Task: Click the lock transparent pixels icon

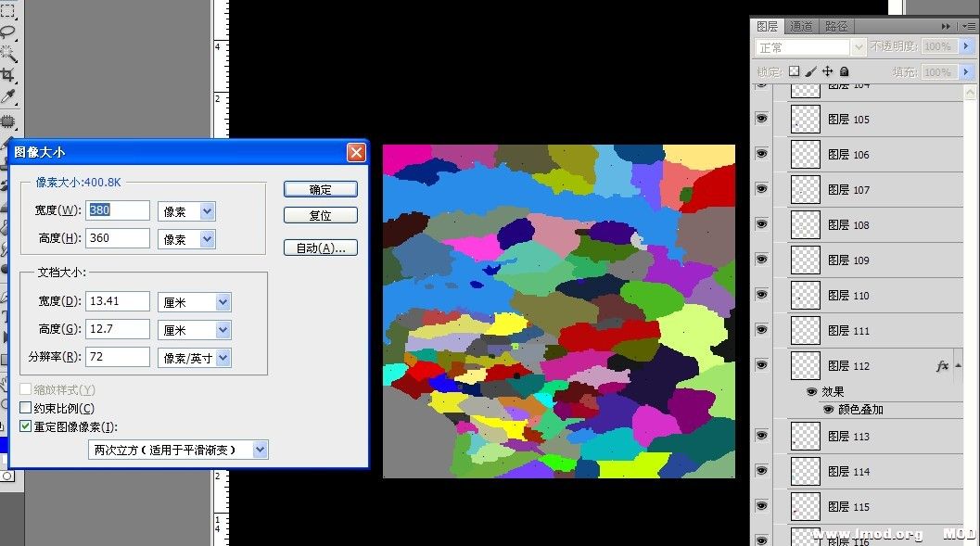Action: (794, 71)
